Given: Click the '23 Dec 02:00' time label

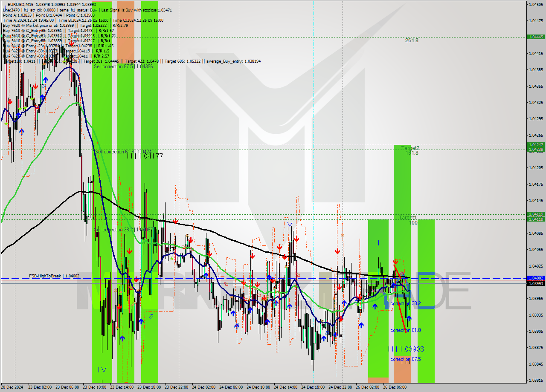Looking at the screenshot, I should (40, 387).
